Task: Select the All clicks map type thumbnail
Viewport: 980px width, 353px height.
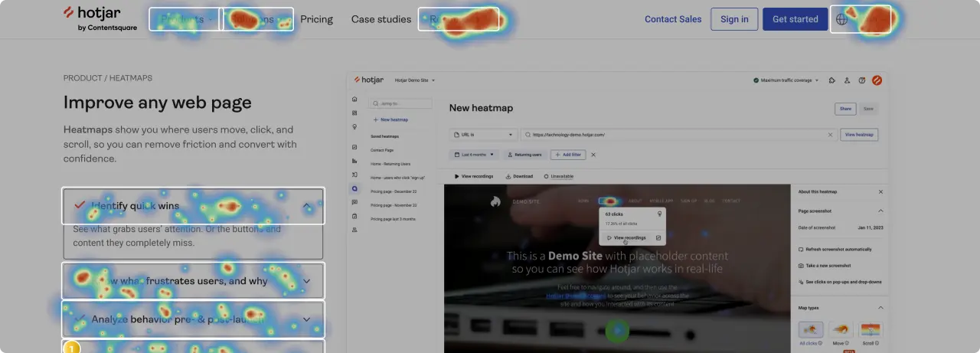Action: [811, 330]
